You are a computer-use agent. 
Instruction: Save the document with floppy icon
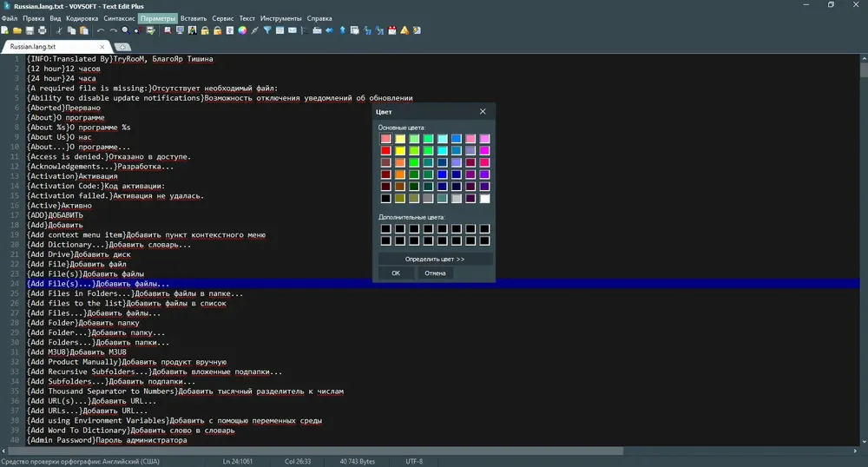[x=30, y=30]
